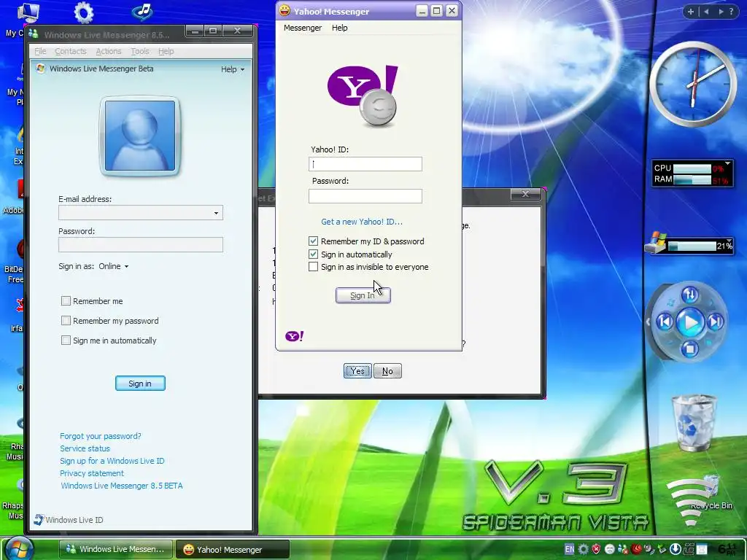
Task: Add a gadget with sidebar plus icon
Action: (691, 12)
